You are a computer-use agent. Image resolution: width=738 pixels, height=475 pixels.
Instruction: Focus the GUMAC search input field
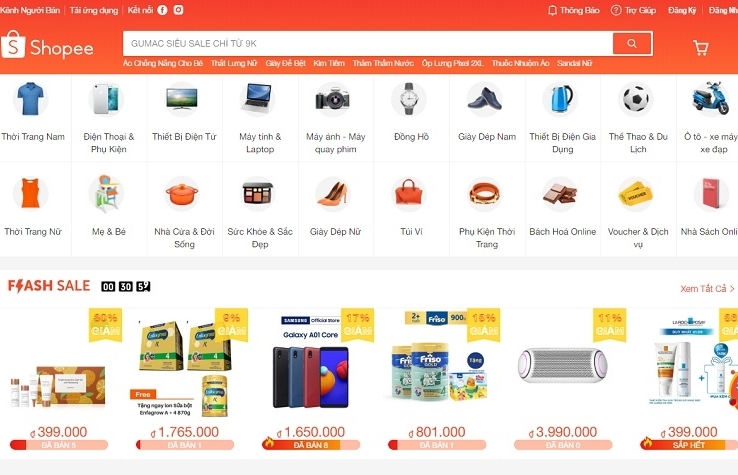[368, 43]
